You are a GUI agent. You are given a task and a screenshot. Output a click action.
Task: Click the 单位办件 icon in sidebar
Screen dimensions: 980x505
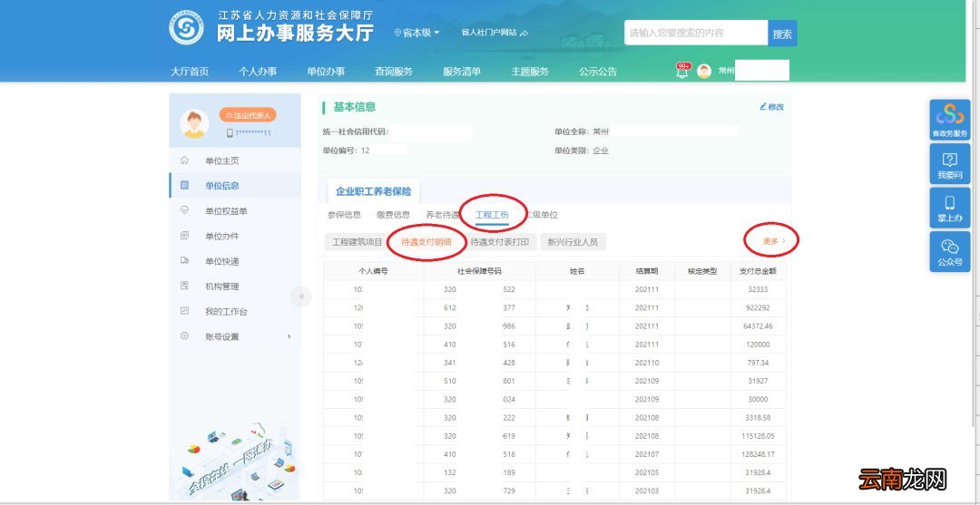[x=184, y=236]
